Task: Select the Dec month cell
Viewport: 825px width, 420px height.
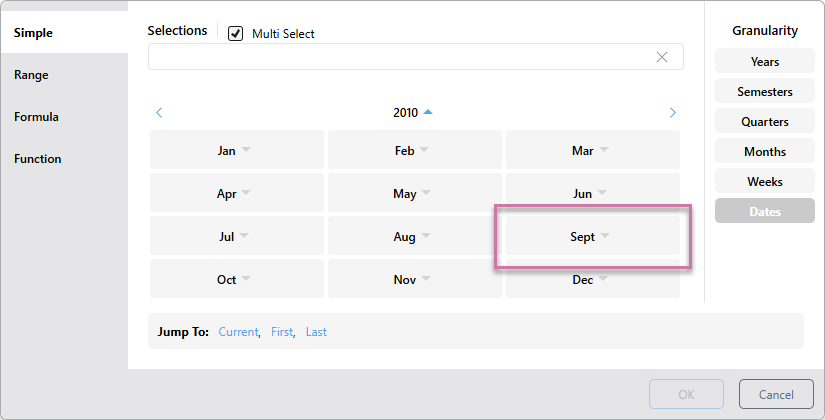Action: (582, 280)
